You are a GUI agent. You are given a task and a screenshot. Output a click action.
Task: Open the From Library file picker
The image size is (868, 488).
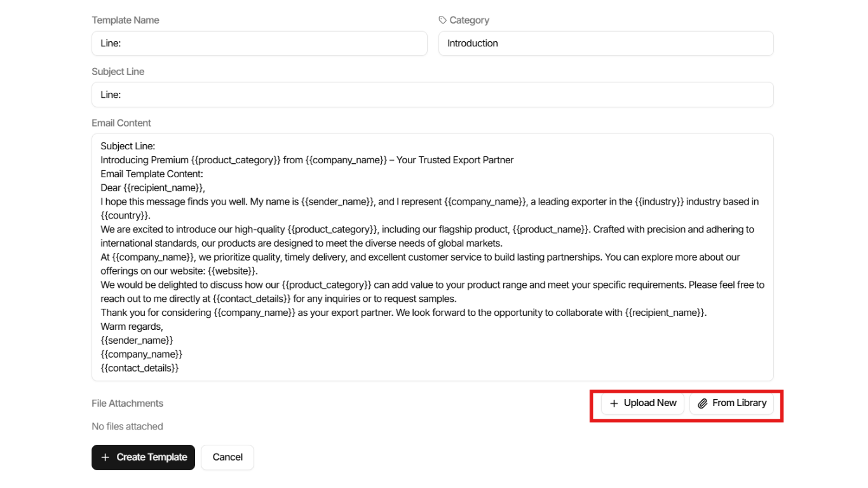(732, 403)
